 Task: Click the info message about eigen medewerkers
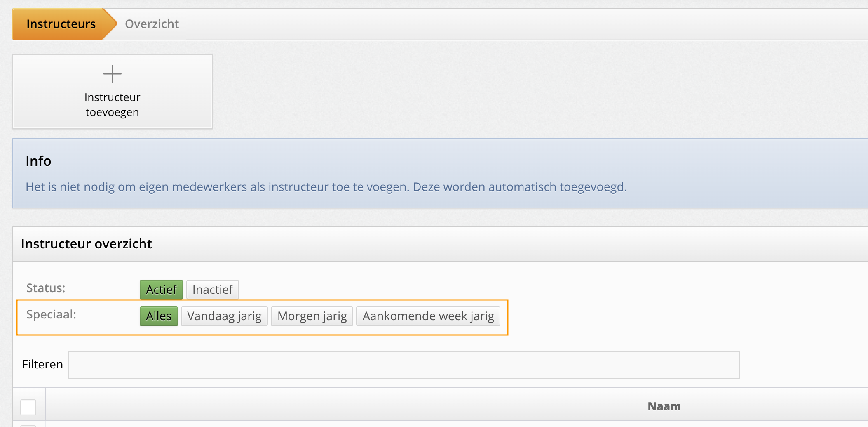[326, 187]
